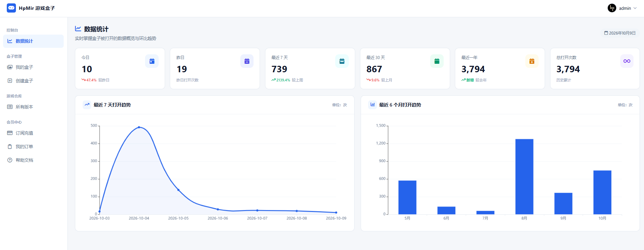Image resolution: width=644 pixels, height=250 pixels.
Task: Go to 订阅充值 page
Action: [33, 133]
